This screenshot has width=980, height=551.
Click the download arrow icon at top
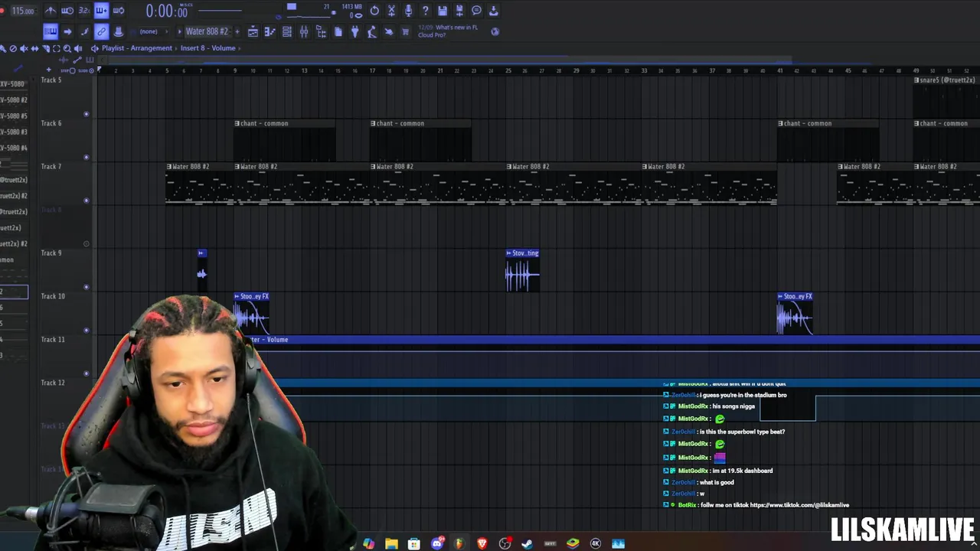click(493, 11)
